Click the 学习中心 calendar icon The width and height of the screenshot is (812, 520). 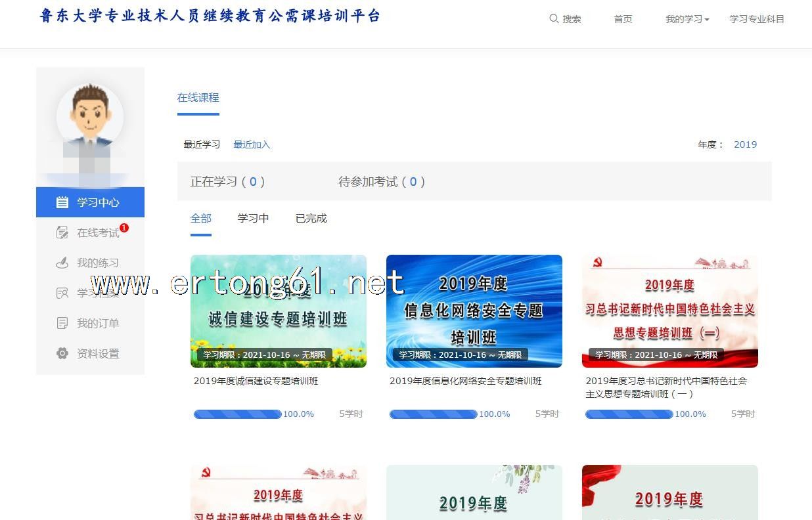coord(62,202)
